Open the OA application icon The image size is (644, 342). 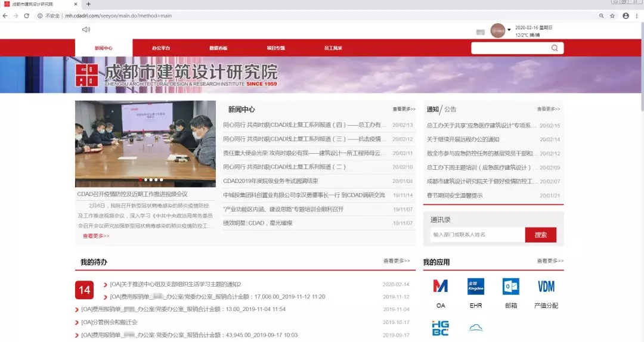[x=440, y=287]
